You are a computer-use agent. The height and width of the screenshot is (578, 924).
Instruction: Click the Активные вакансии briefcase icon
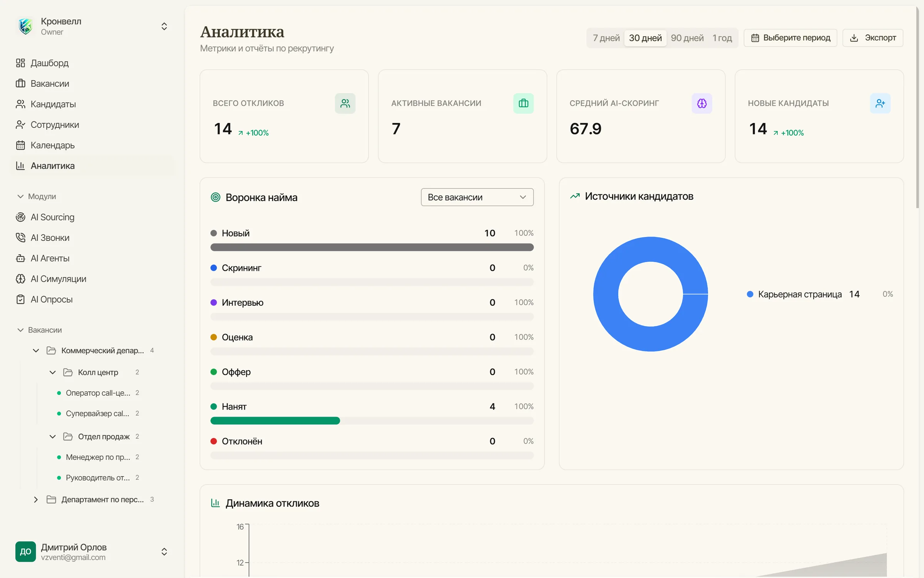pyautogui.click(x=523, y=103)
